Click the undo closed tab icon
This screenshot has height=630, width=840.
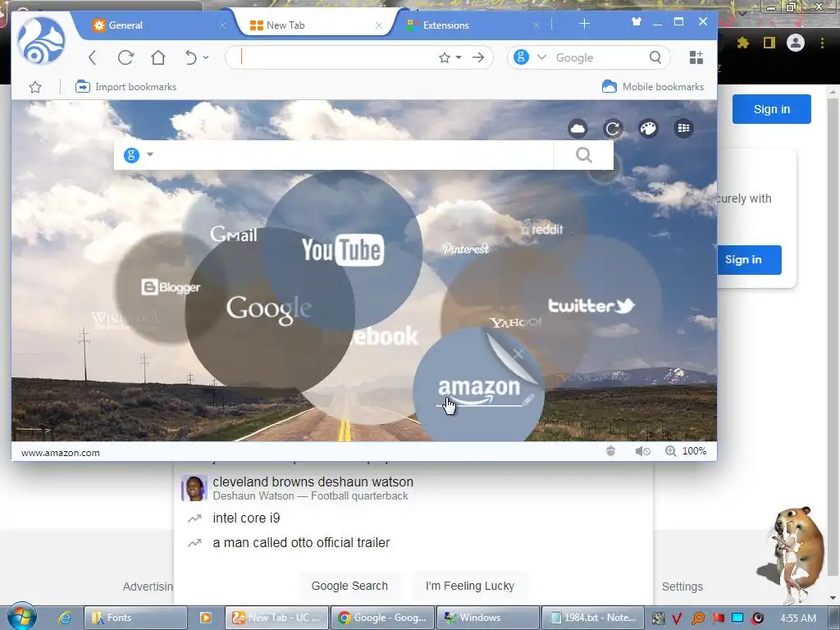click(x=190, y=57)
